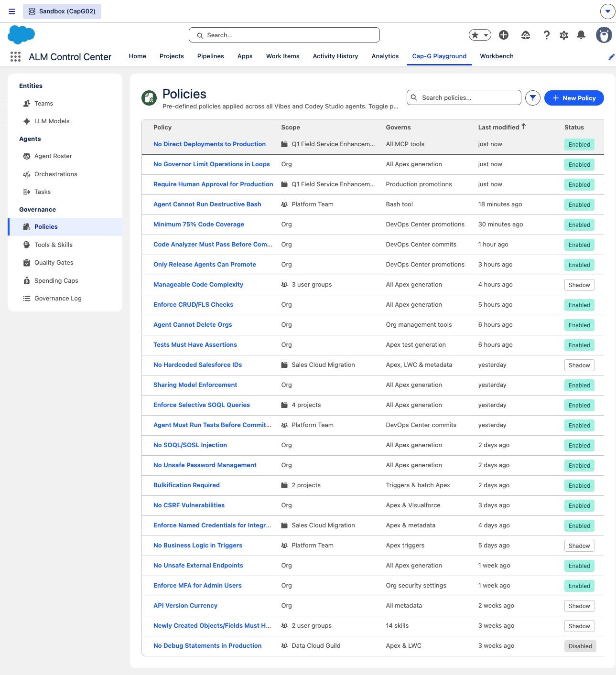Switch to the Home tab
The width and height of the screenshot is (616, 675).
coord(138,56)
